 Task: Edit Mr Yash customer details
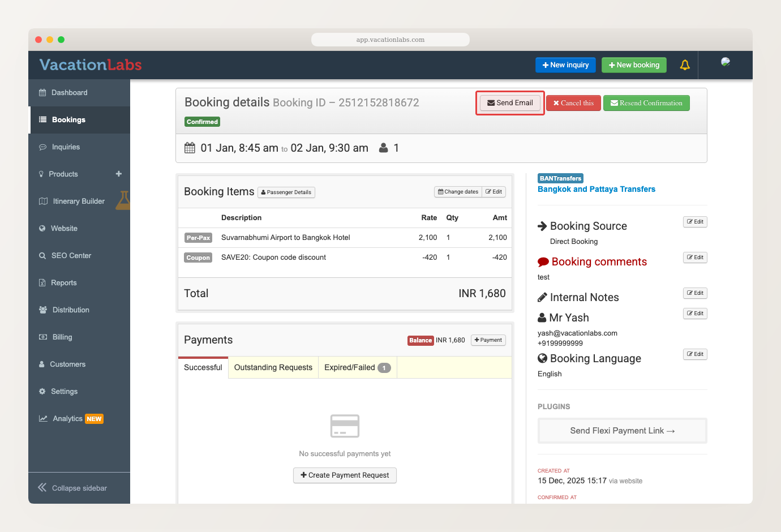point(695,314)
